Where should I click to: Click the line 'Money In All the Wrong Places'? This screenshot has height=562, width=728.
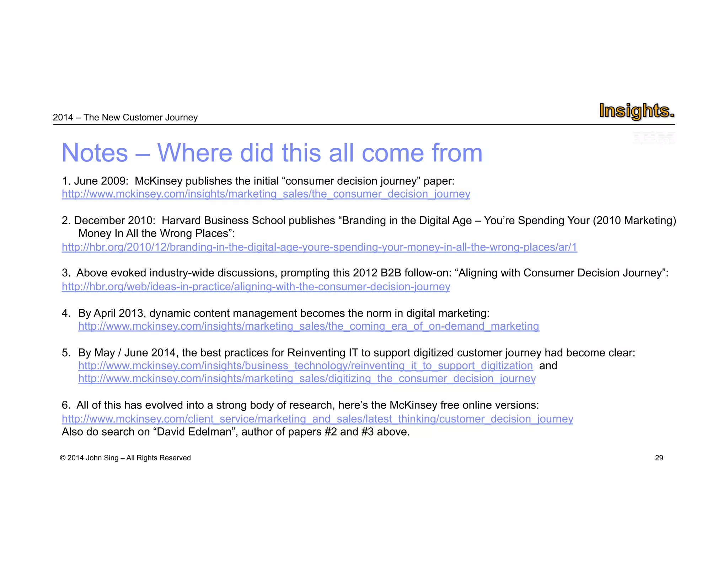tap(156, 233)
